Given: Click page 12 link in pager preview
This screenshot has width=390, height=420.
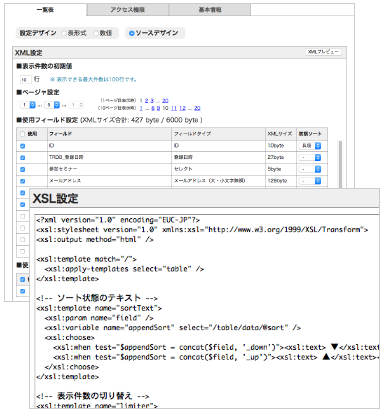Looking at the screenshot, I should pos(182,108).
